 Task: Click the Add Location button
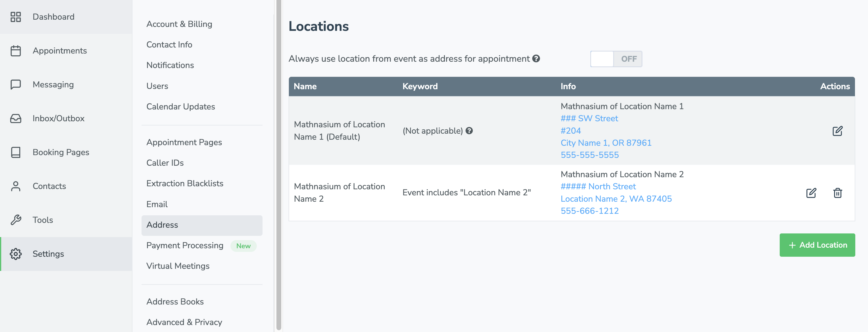[817, 245]
